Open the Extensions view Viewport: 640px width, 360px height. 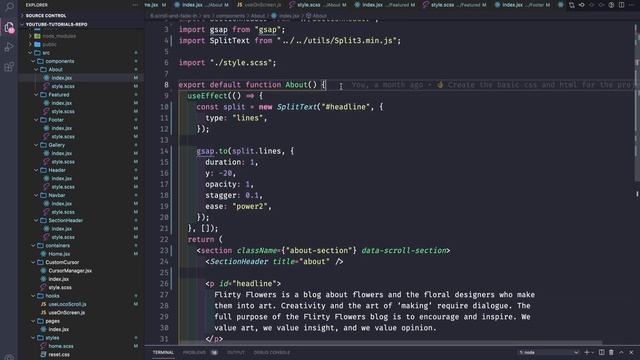tap(9, 67)
